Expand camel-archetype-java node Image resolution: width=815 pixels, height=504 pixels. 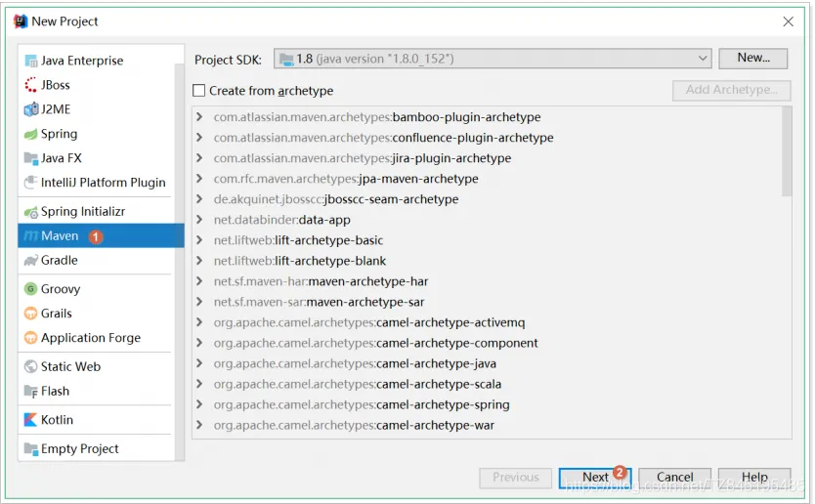pyautogui.click(x=199, y=363)
